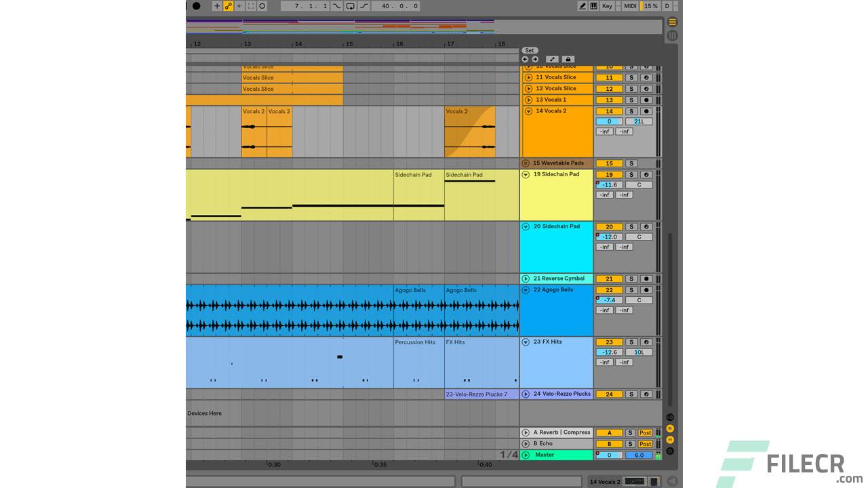The image size is (868, 488).
Task: Collapse the 23 FX Hits track
Action: pos(526,342)
